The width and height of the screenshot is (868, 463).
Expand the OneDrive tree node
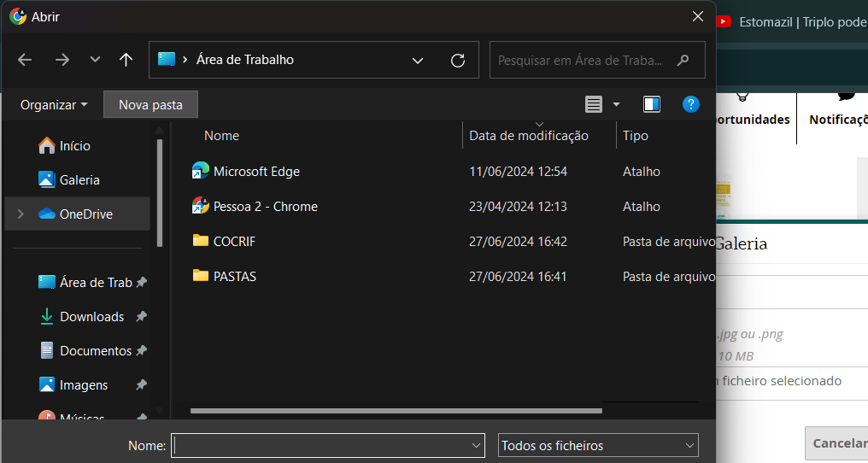(21, 214)
